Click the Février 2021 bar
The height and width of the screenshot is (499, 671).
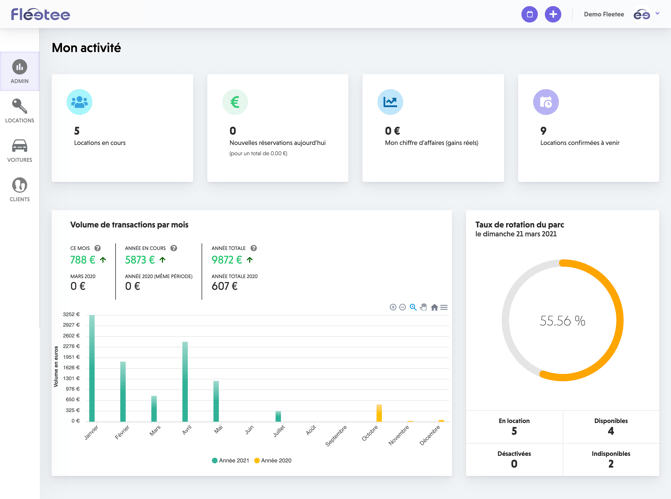tap(123, 392)
